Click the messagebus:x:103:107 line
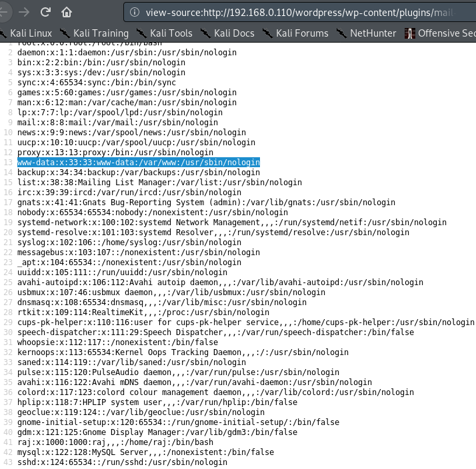Viewport: 476px width, 469px height. [139, 252]
